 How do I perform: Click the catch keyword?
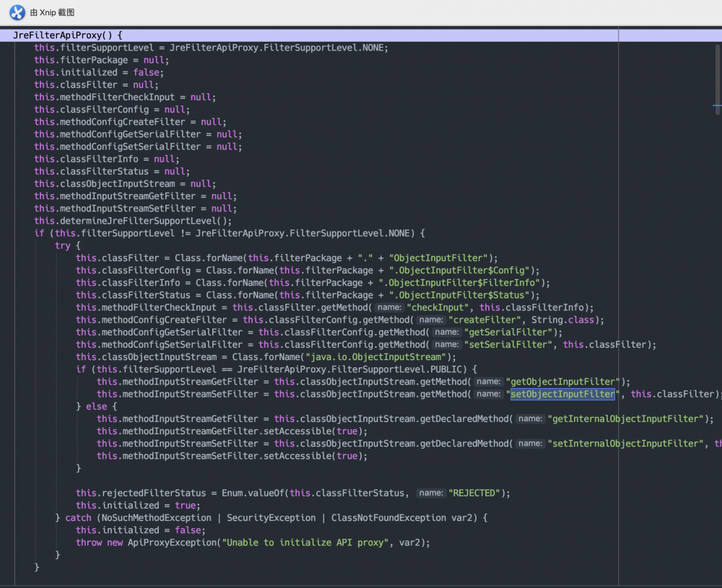[78, 518]
